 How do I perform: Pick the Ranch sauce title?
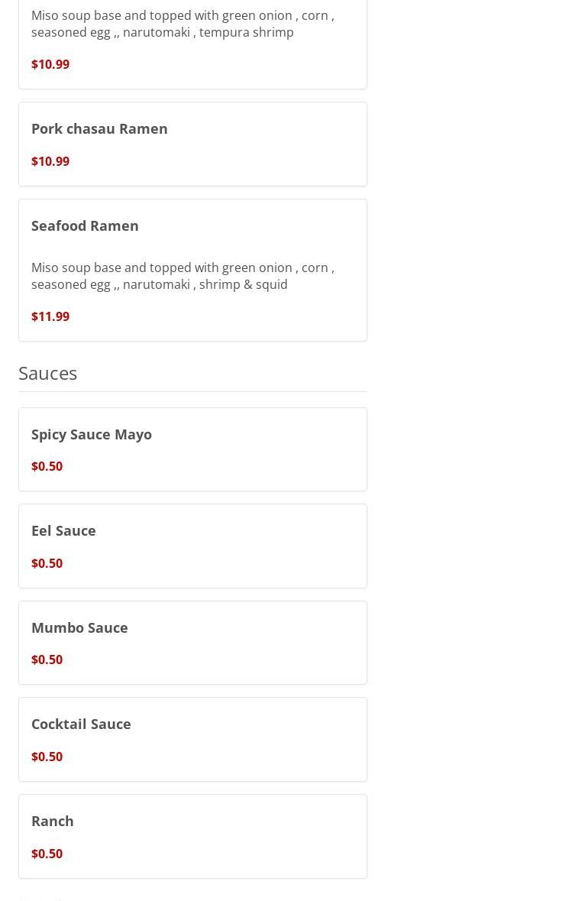point(53,821)
